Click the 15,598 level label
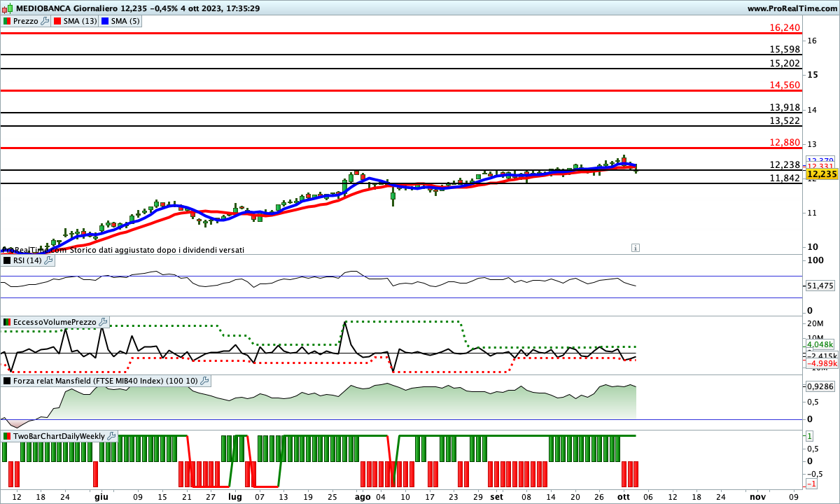Viewport: 840px width, 504px height. click(784, 49)
